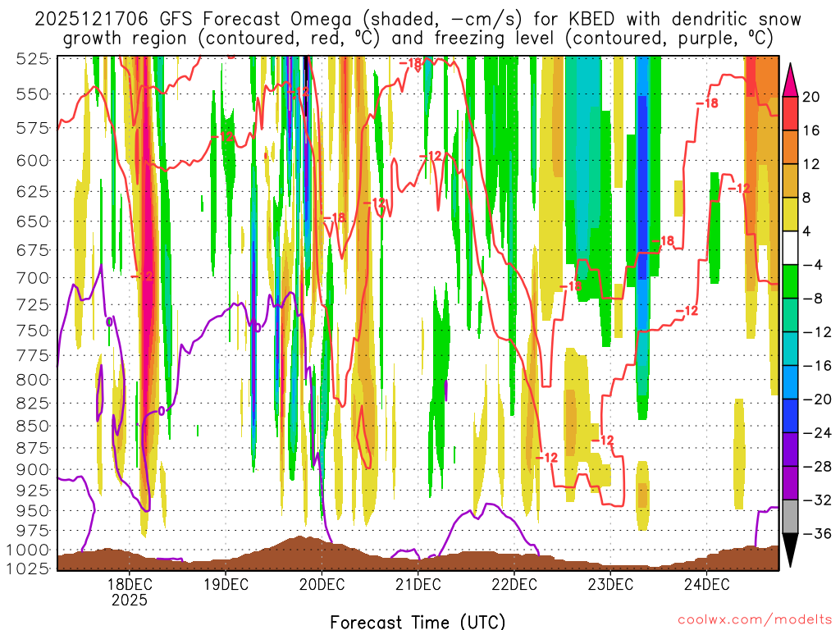Pick the orange colorbar swatch between 12 and 16
This screenshot has width=840, height=630.
[x=790, y=147]
